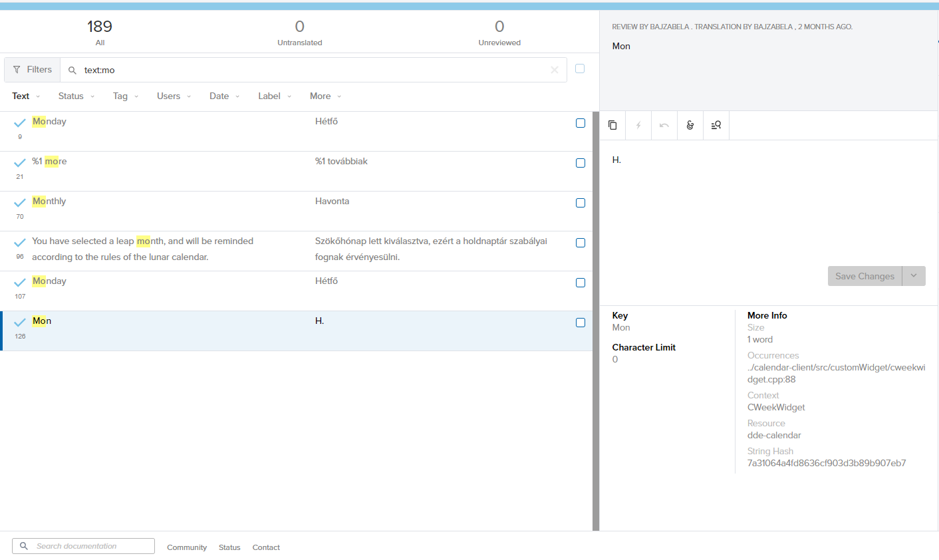Open the arrow menu beside Save Changes

914,276
